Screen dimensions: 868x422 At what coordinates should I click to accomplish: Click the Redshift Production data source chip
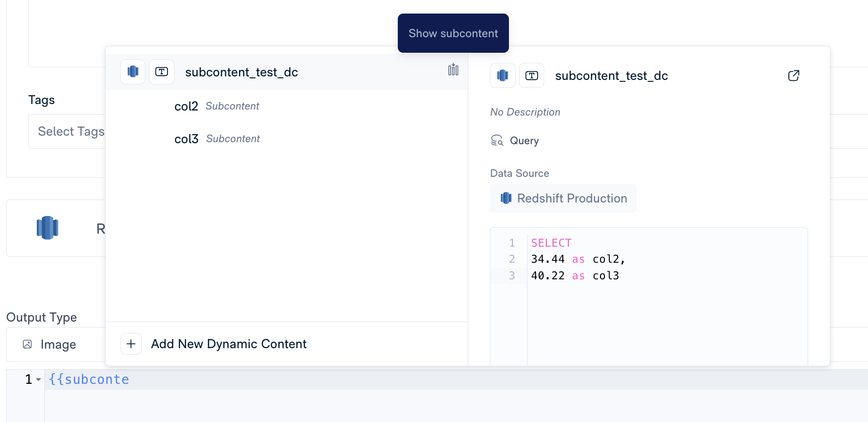(563, 198)
